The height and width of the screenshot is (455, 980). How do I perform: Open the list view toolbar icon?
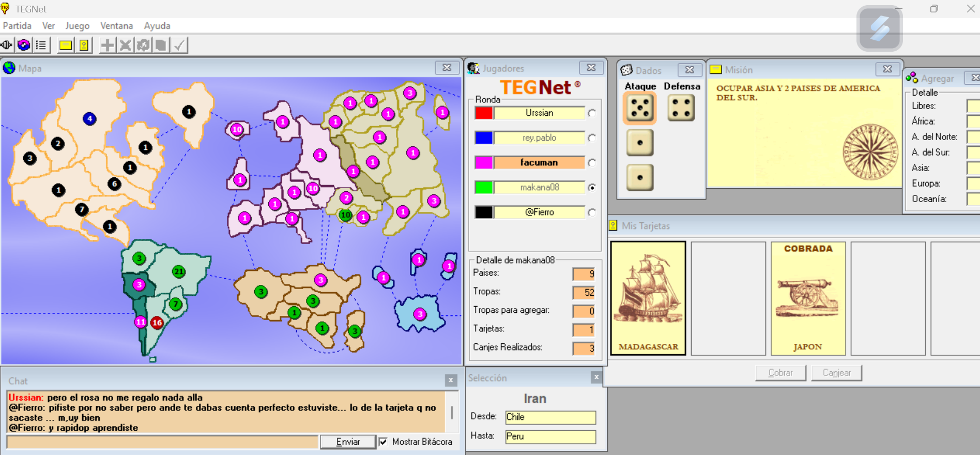(x=41, y=45)
